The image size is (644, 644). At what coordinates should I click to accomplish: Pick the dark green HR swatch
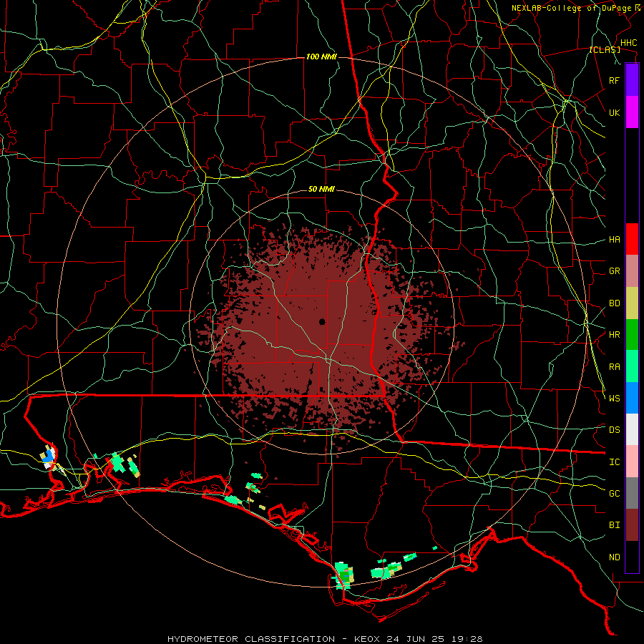(632, 335)
